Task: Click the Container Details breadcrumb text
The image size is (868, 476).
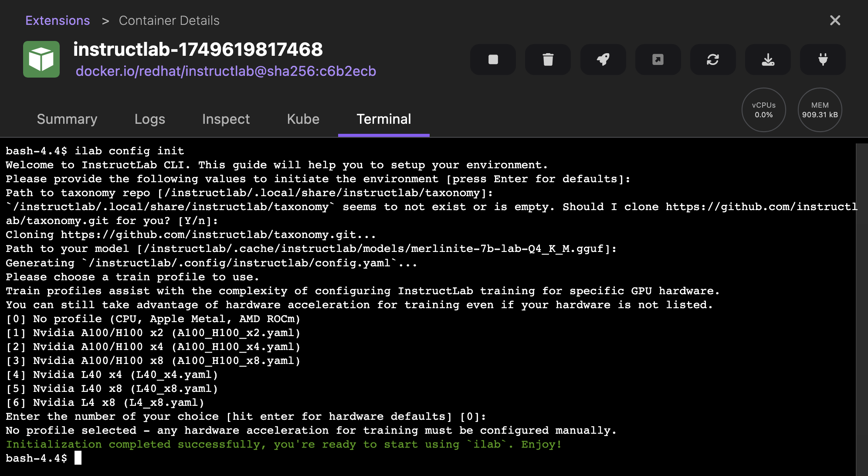Action: pyautogui.click(x=169, y=20)
